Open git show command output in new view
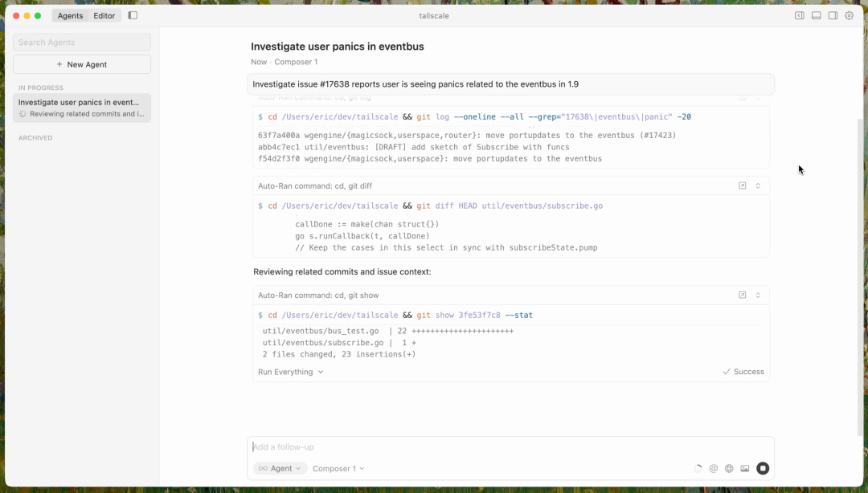This screenshot has width=868, height=493. [743, 295]
